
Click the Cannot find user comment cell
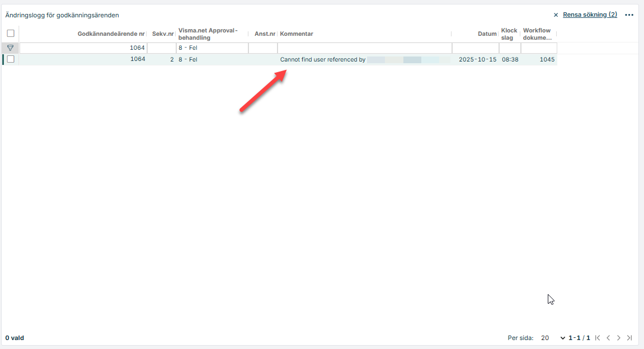pyautogui.click(x=322, y=59)
